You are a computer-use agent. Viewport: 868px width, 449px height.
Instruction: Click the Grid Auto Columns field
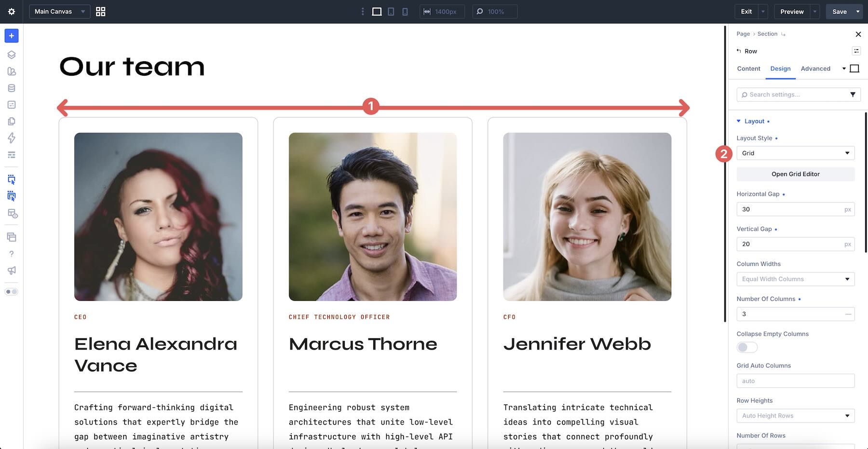(x=796, y=381)
